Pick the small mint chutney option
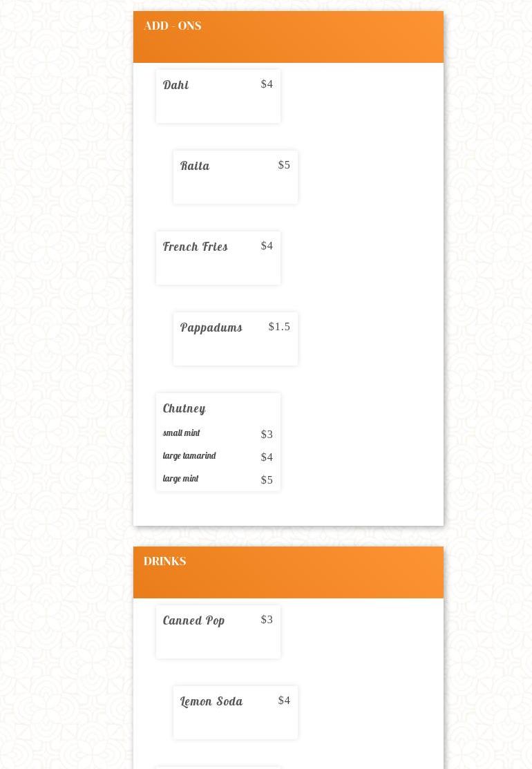Screen dimensions: 532x769 coord(182,433)
